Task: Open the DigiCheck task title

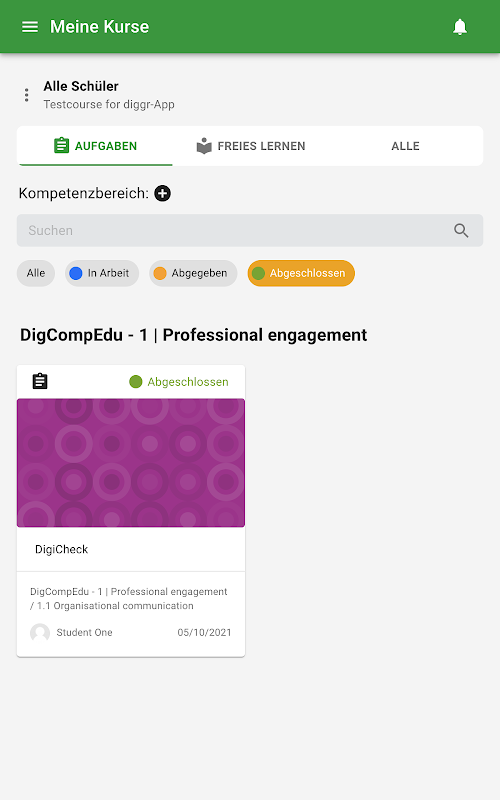Action: pos(62,549)
